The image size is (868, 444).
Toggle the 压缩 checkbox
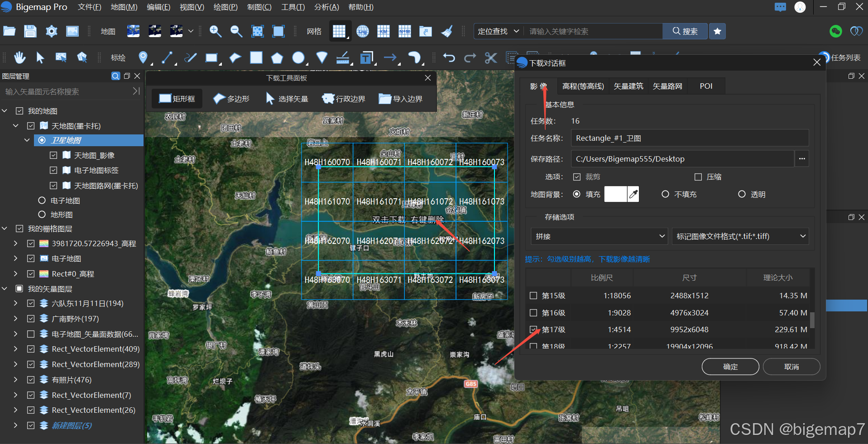[698, 177]
